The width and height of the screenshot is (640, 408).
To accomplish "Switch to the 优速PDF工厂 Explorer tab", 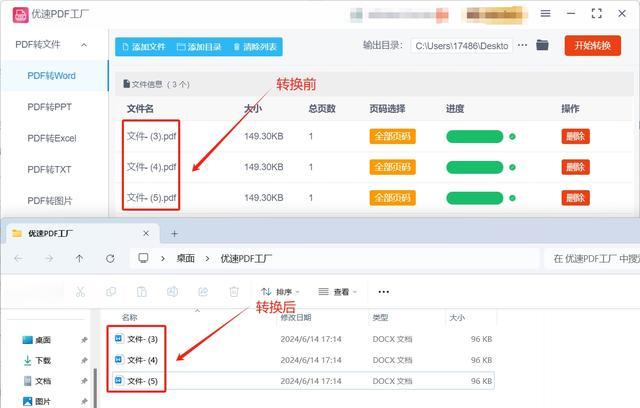I will (x=82, y=234).
